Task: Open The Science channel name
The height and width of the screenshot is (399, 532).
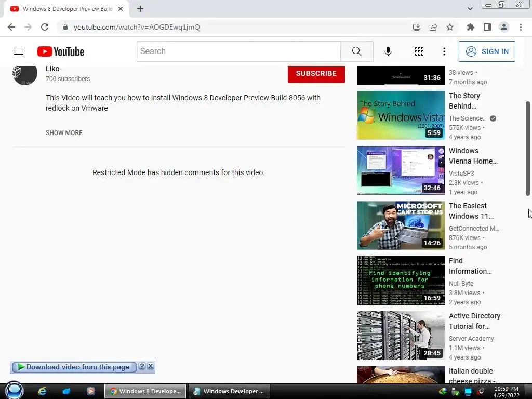Action: (468, 118)
